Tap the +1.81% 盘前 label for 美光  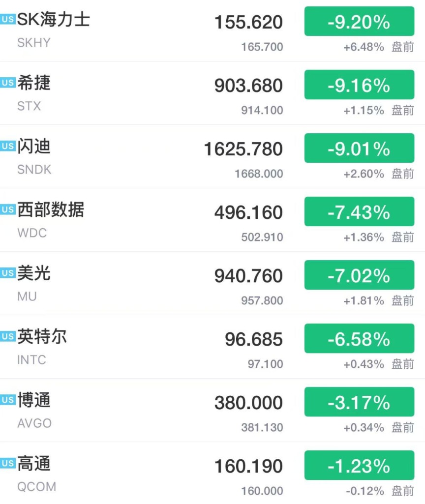[x=378, y=301]
